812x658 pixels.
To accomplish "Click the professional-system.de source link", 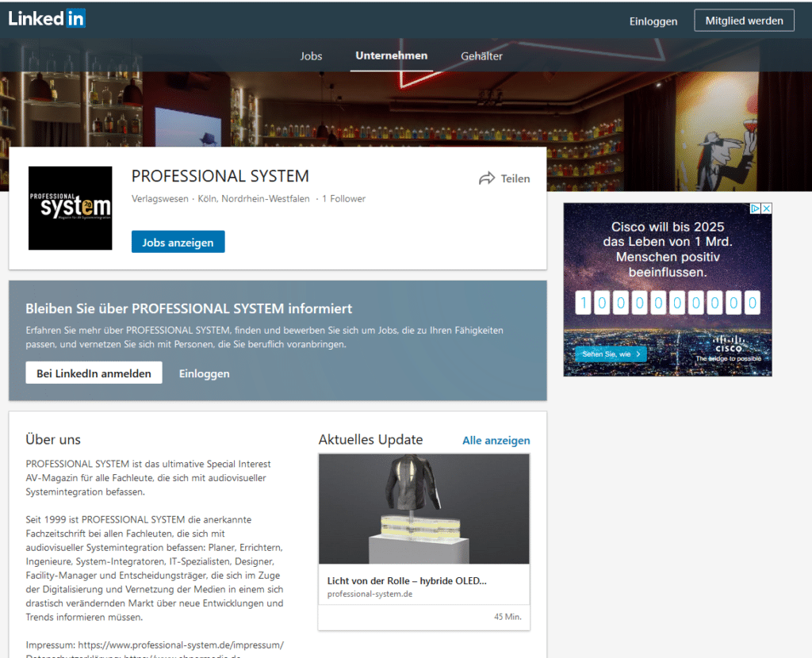I will pyautogui.click(x=370, y=594).
